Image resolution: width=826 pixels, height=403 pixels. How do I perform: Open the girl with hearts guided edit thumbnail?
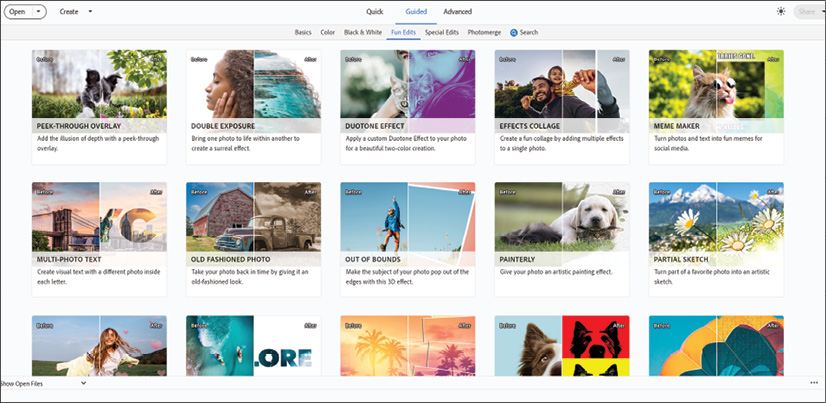99,346
